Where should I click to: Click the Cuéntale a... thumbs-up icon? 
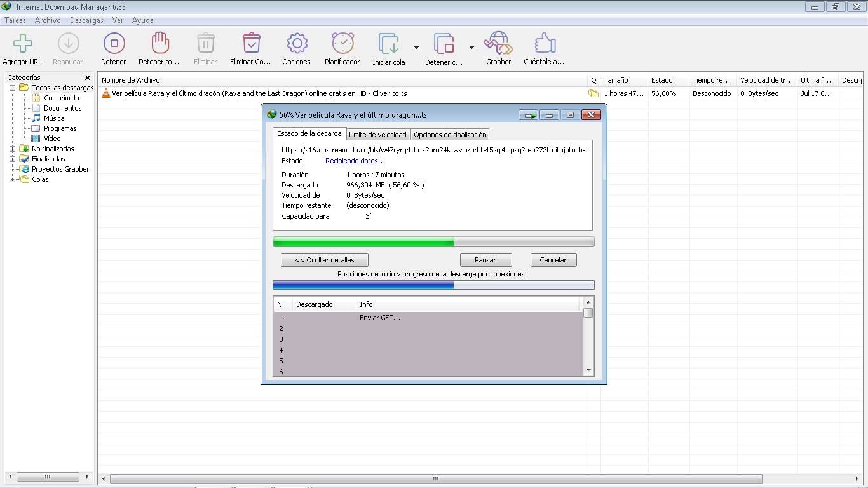coord(545,43)
